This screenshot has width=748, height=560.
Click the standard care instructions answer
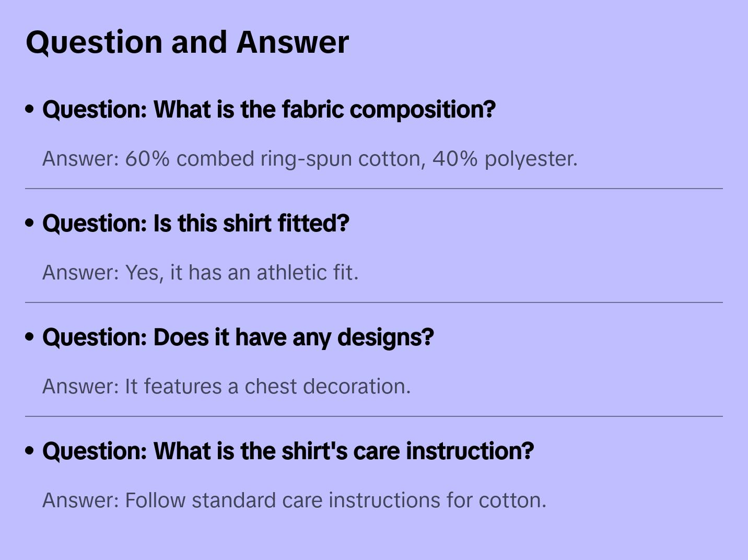pos(294,500)
